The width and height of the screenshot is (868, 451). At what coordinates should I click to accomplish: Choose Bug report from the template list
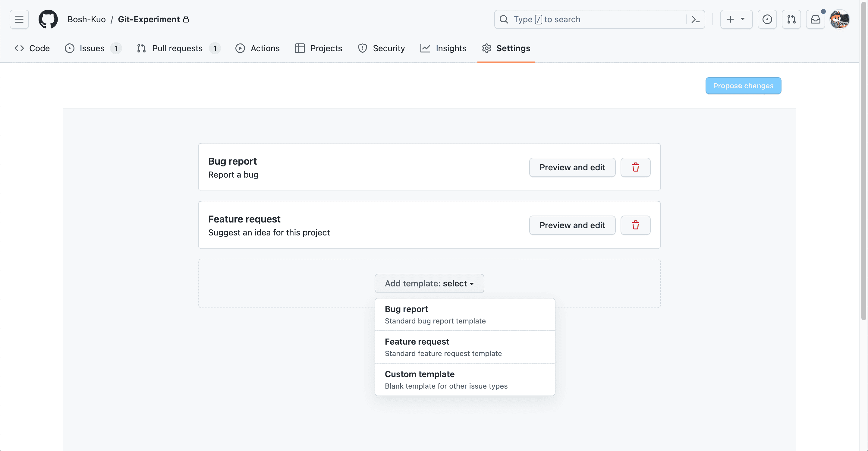pyautogui.click(x=436, y=314)
